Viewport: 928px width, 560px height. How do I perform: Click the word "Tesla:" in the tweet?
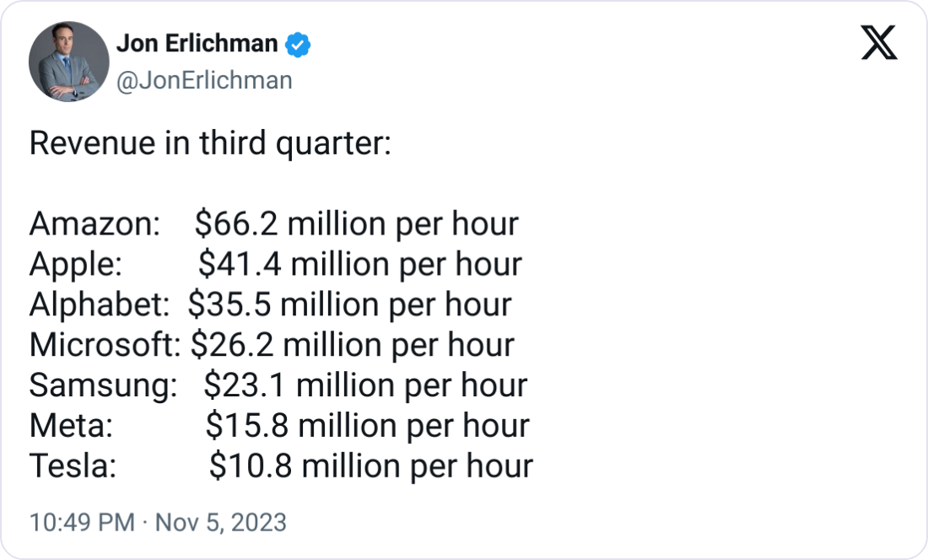coord(73,466)
